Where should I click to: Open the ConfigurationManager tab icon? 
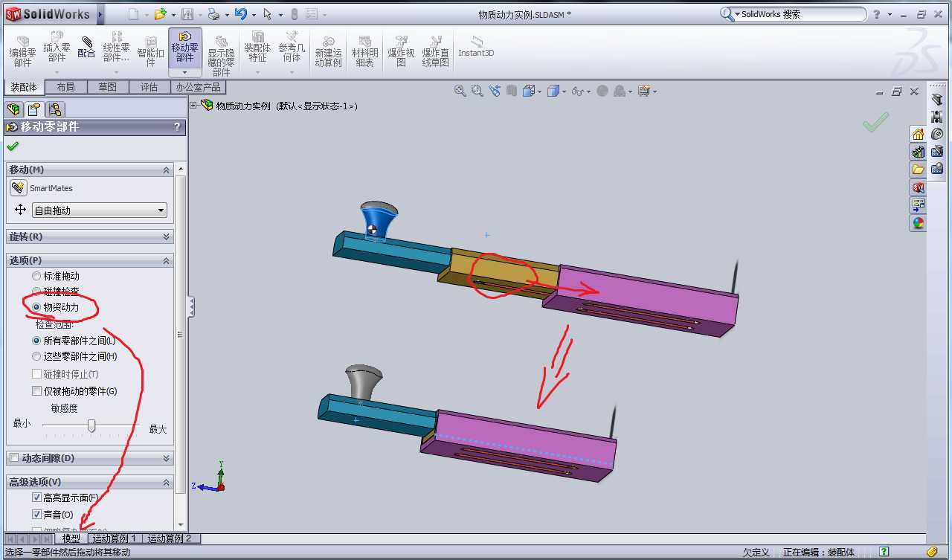tap(56, 109)
